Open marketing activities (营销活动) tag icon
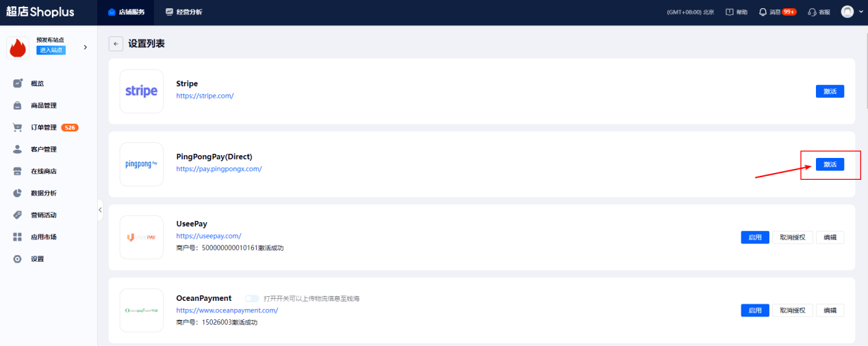 click(x=18, y=215)
